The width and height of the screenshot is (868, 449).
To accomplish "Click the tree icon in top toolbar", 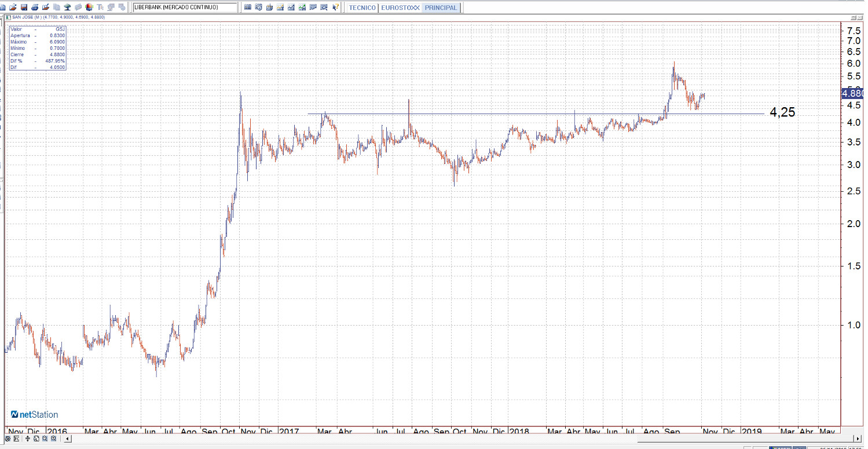I will coord(67,8).
